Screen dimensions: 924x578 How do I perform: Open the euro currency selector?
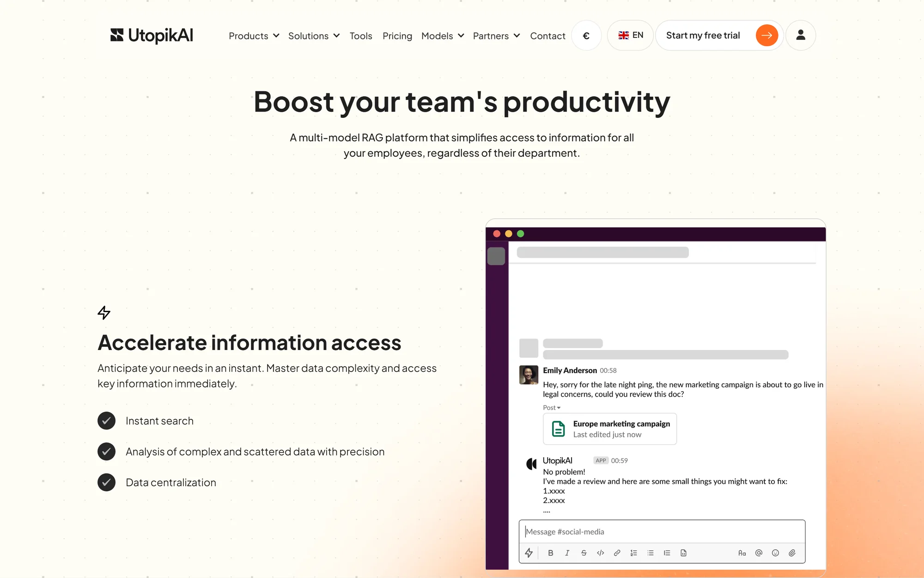coord(586,35)
